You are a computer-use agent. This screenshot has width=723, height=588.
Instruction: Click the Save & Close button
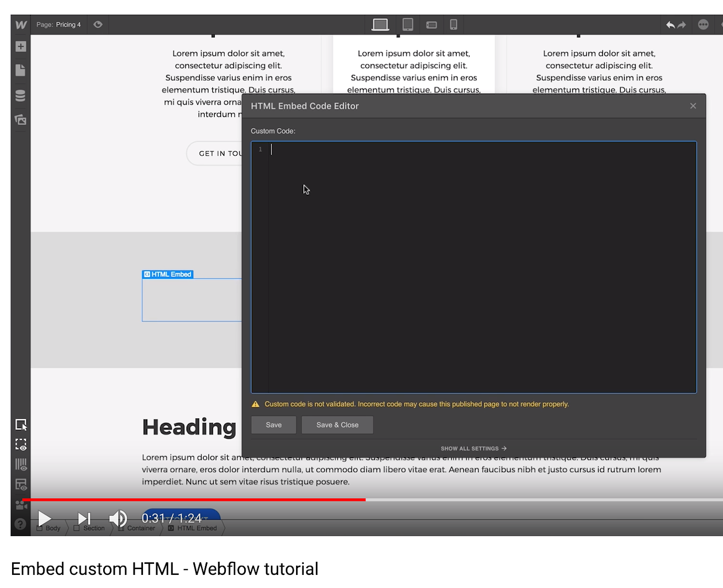click(337, 424)
